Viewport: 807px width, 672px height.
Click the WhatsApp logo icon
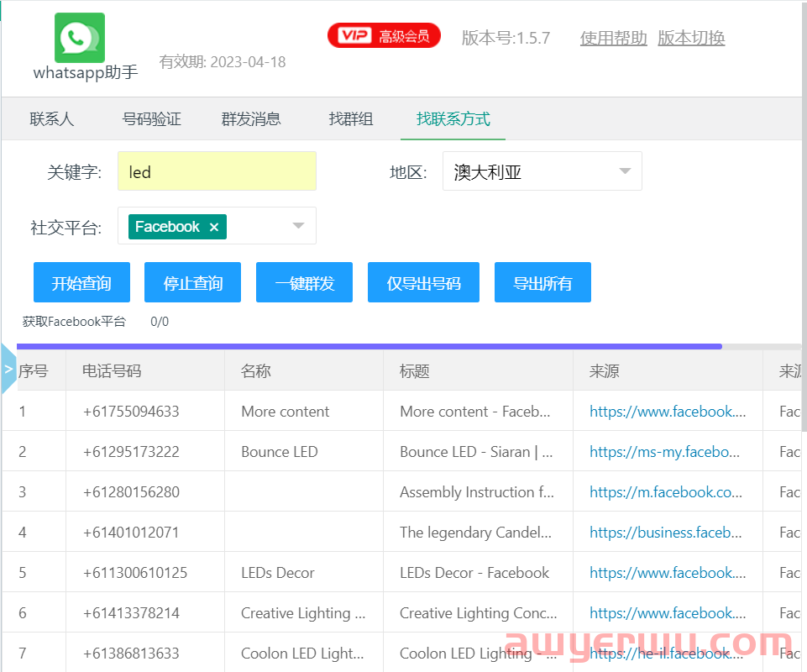click(79, 35)
